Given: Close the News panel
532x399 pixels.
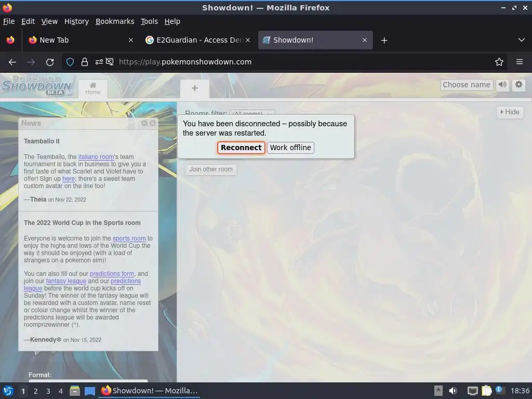Looking at the screenshot, I should [x=153, y=123].
